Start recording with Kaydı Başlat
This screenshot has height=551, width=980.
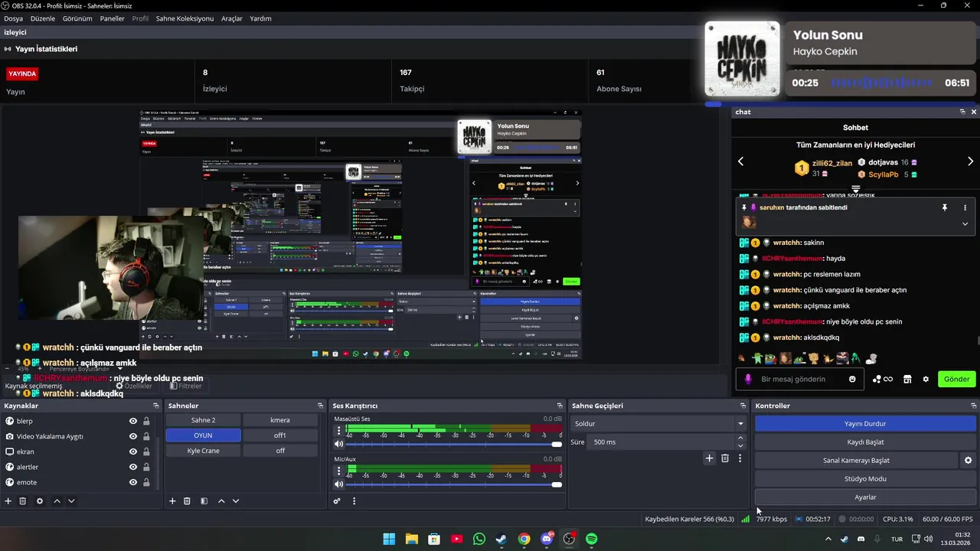[865, 442]
